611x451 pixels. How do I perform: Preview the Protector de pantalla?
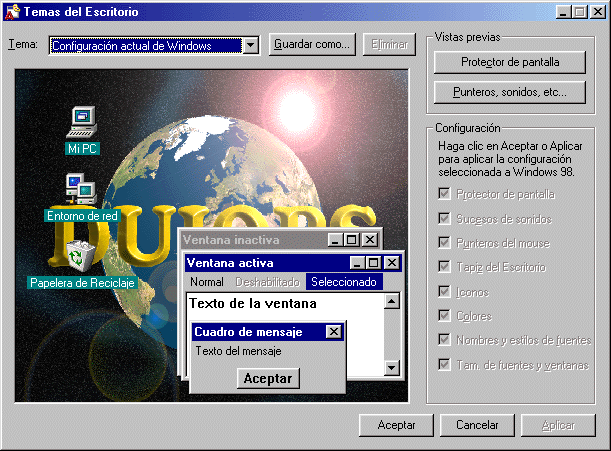[510, 62]
